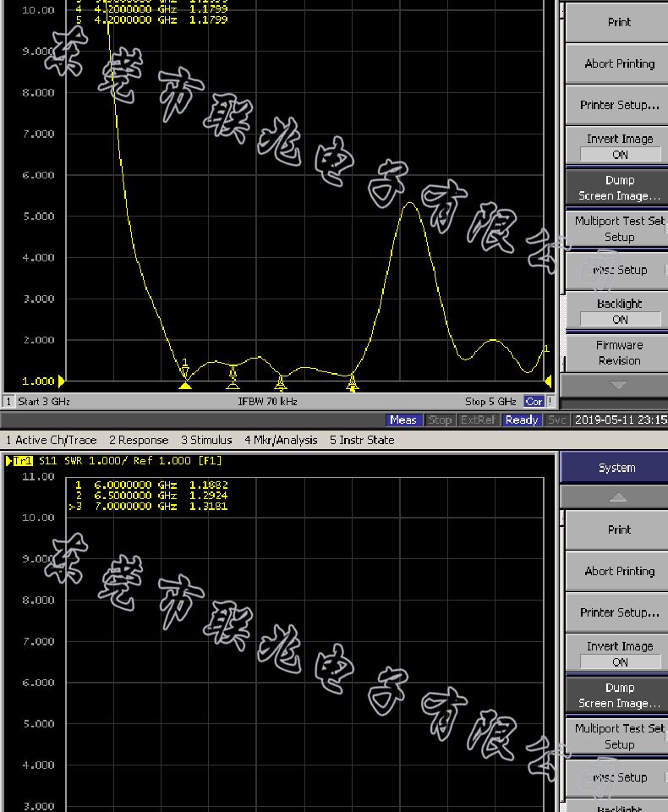Click the ExtRef status indicator
This screenshot has width=668, height=812.
click(x=479, y=420)
